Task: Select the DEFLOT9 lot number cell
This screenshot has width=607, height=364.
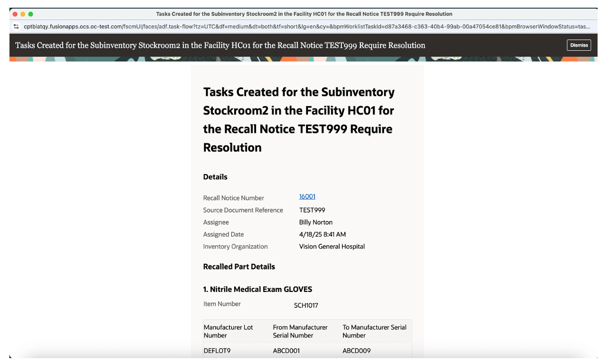Action: click(x=217, y=351)
